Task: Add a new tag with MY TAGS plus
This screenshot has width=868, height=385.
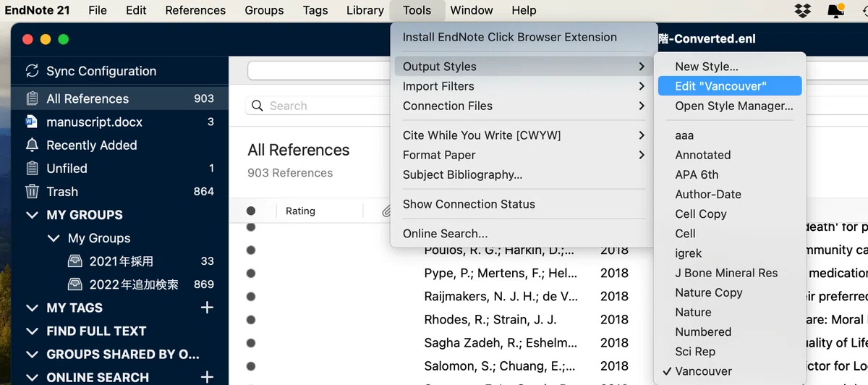Action: tap(207, 308)
